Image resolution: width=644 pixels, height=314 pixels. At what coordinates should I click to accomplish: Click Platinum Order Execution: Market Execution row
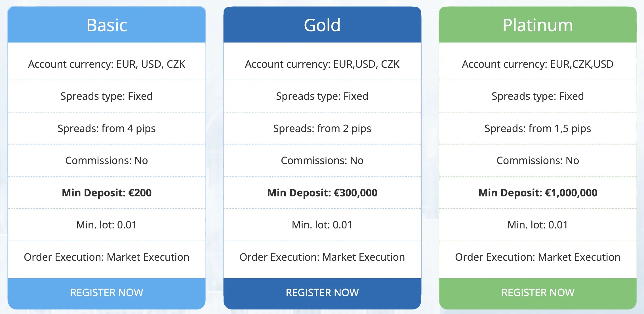tap(538, 257)
